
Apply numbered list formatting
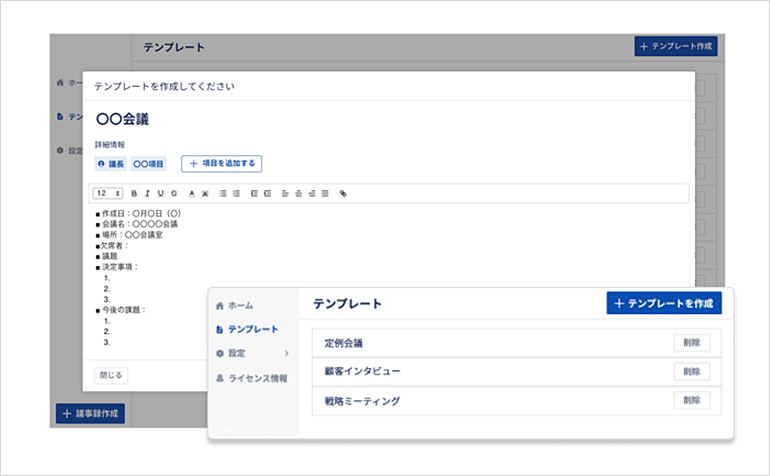[236, 194]
